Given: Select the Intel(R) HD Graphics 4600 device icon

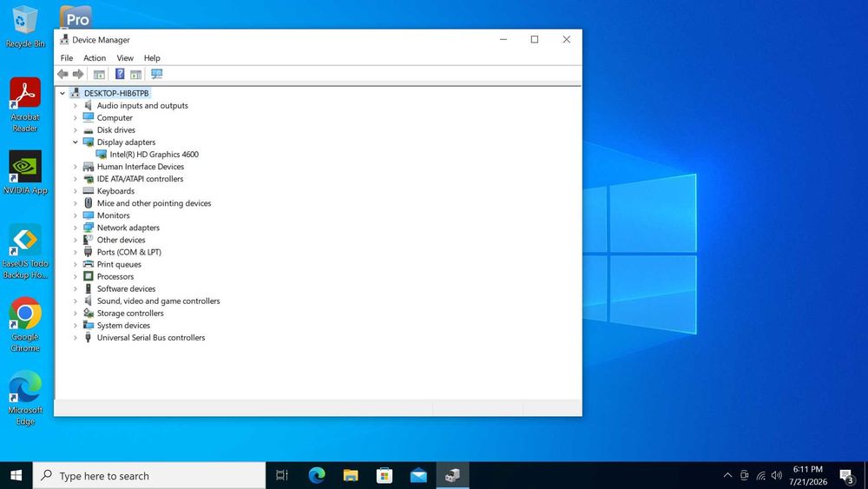Looking at the screenshot, I should 101,155.
